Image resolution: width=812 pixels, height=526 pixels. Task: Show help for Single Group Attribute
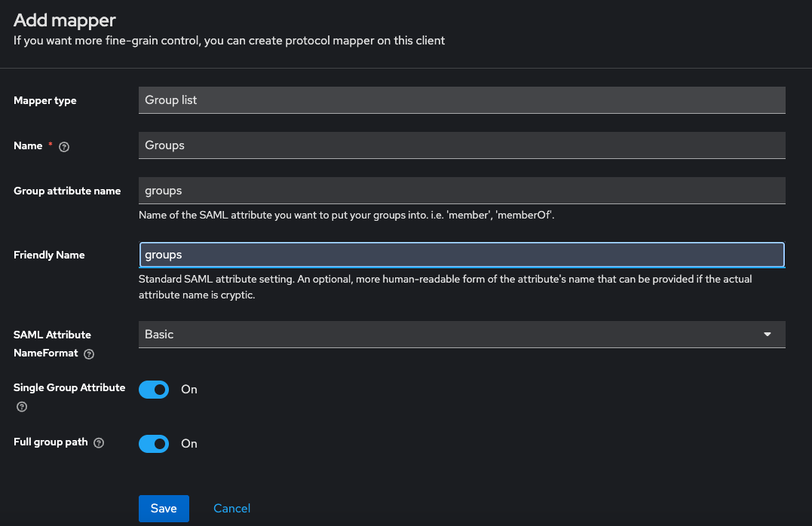click(x=22, y=407)
